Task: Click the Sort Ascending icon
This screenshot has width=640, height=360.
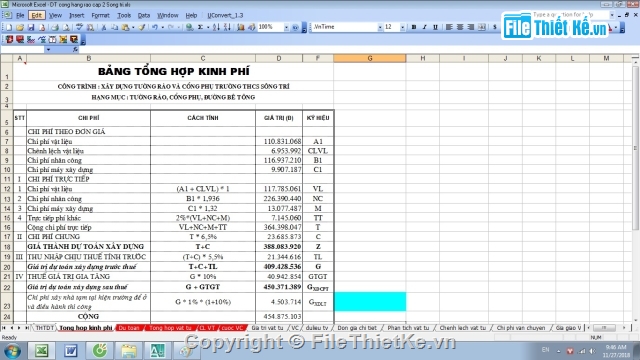Action: point(216,27)
